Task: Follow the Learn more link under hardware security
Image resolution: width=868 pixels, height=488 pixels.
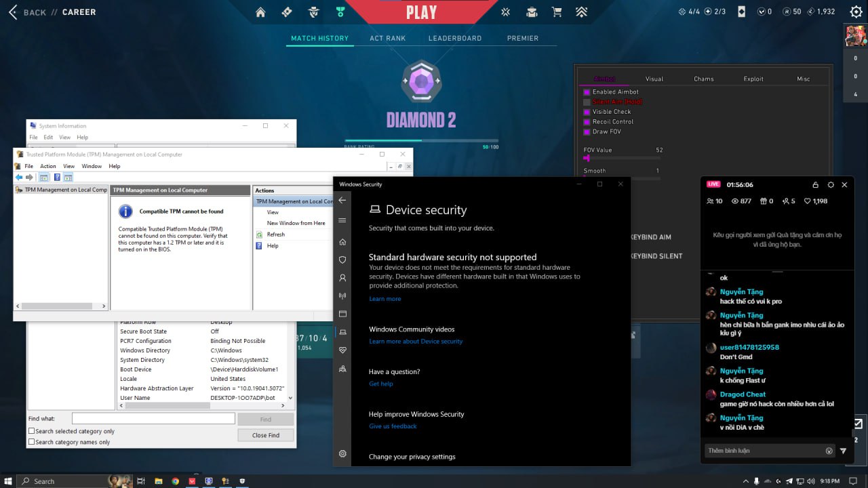Action: click(384, 299)
